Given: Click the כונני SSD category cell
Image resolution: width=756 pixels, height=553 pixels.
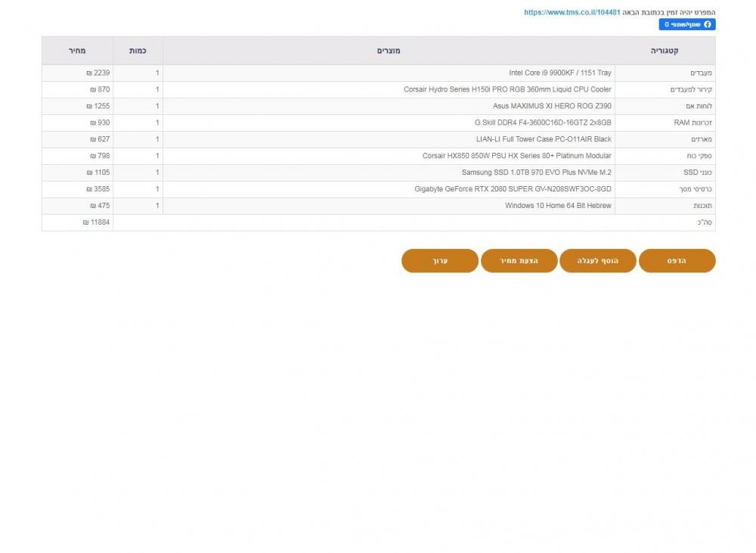Looking at the screenshot, I should click(x=665, y=172).
